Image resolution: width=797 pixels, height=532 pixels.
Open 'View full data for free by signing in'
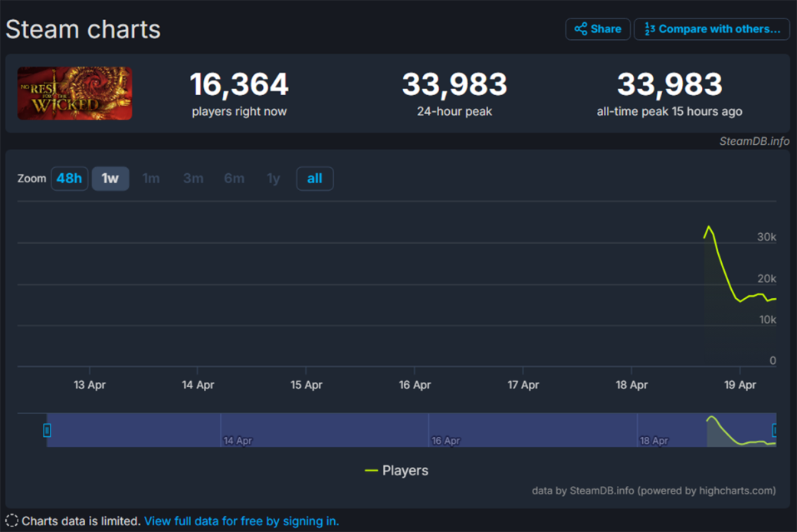click(241, 521)
